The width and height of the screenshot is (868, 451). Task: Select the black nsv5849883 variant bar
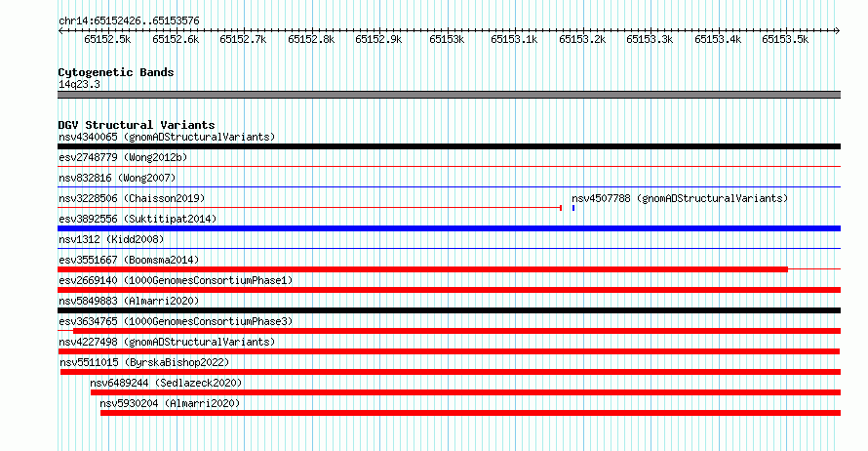pyautogui.click(x=449, y=310)
